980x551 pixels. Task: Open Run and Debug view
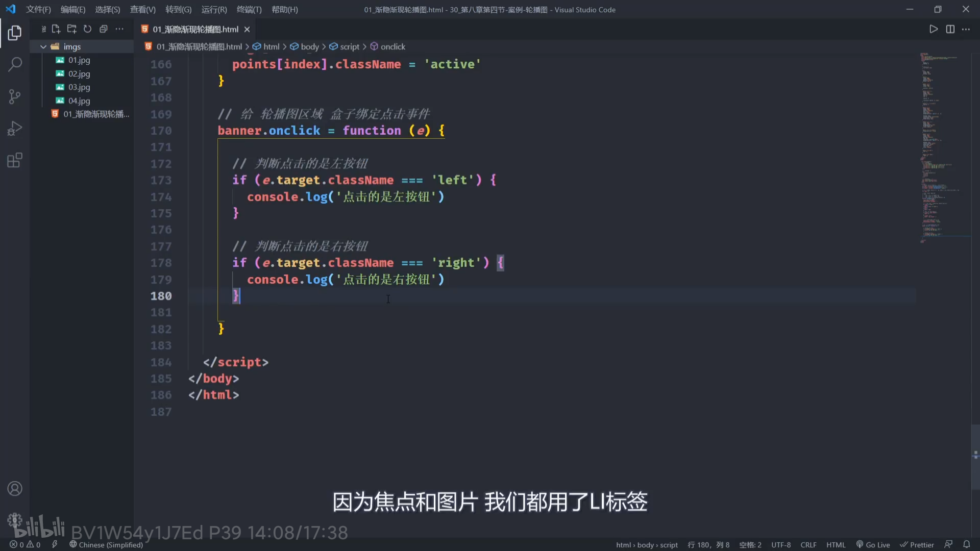click(15, 129)
